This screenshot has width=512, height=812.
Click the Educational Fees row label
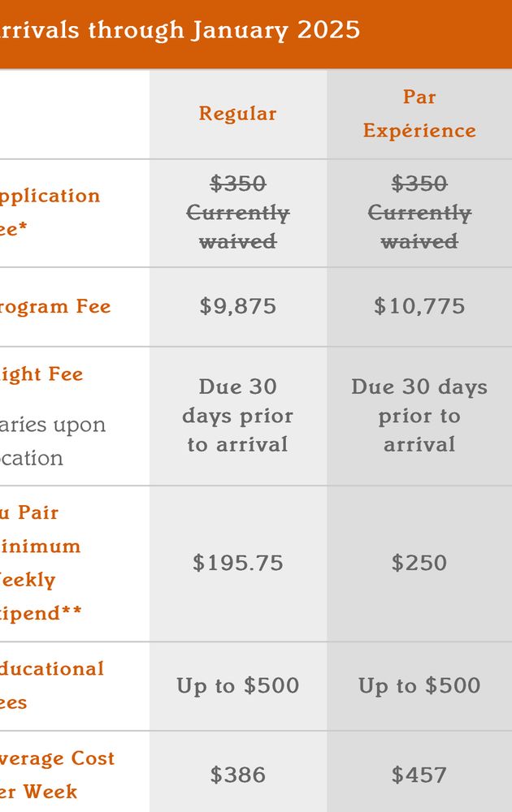[x=52, y=685]
